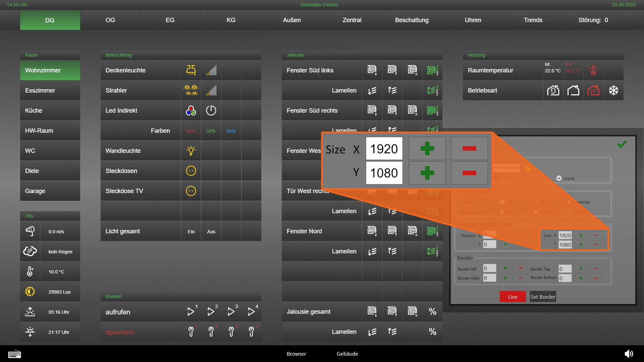Activate the frost protection snowflake mode
The height and width of the screenshot is (362, 644).
coord(613,91)
